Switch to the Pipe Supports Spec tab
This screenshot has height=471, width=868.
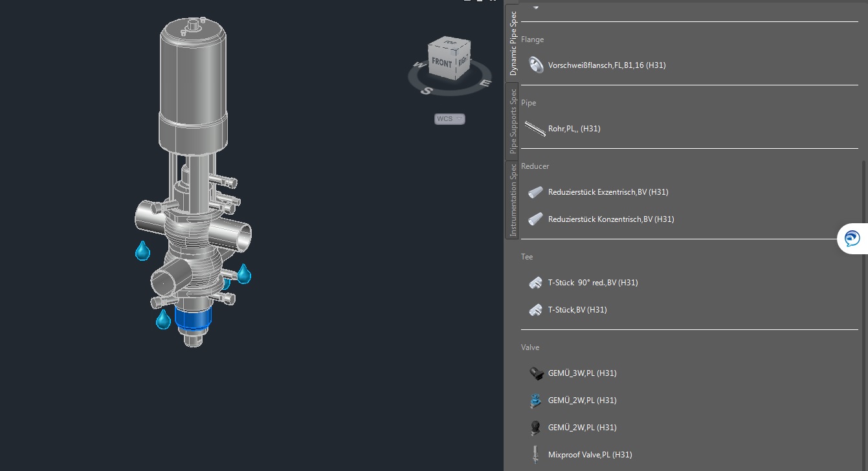(512, 120)
